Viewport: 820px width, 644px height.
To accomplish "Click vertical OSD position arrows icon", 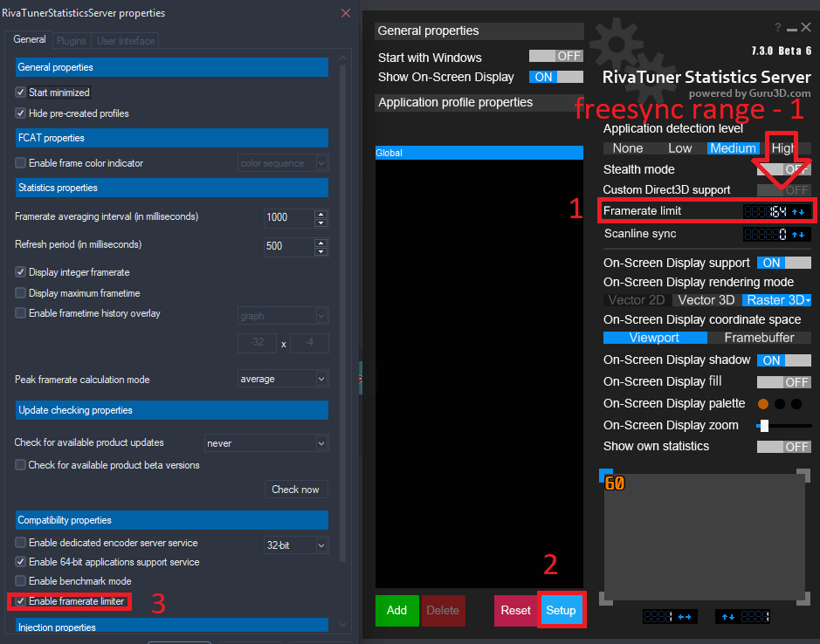I will pos(728,617).
